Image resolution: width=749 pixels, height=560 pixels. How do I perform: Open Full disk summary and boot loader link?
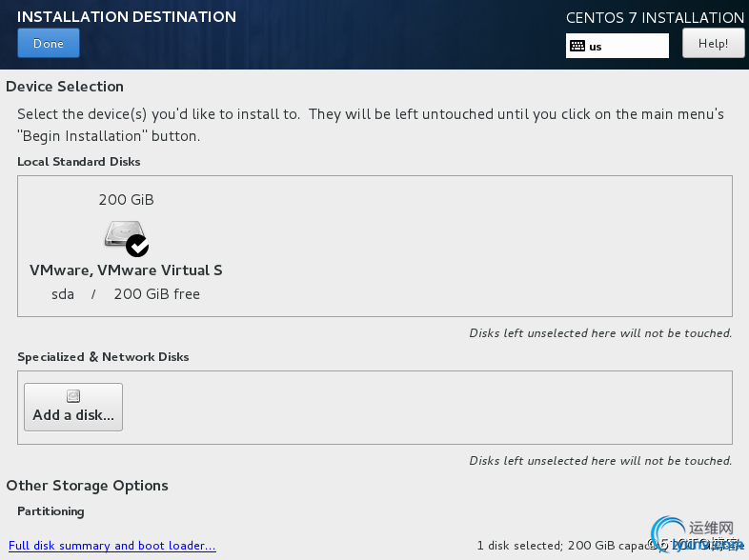coord(112,545)
